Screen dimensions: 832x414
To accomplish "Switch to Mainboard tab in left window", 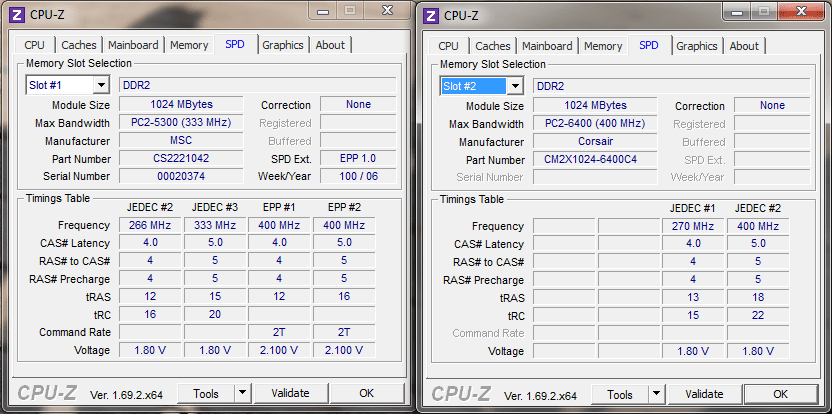I will tap(133, 45).
